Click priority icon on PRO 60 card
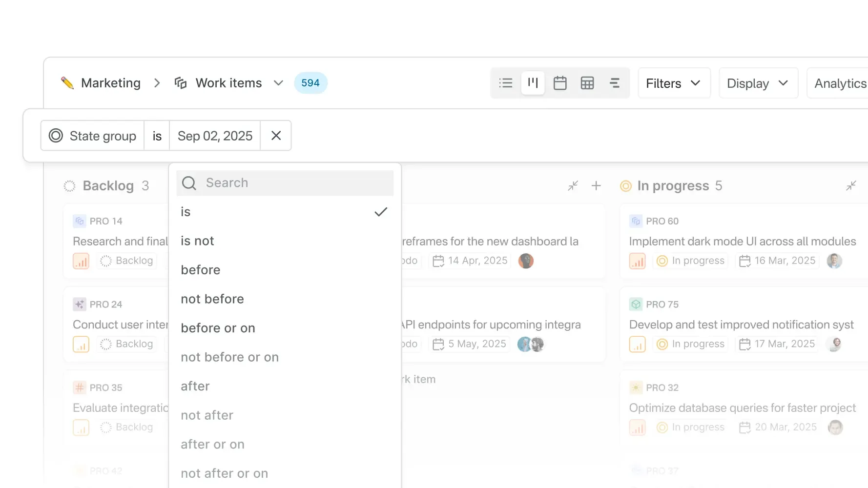The image size is (868, 488). coord(637,261)
